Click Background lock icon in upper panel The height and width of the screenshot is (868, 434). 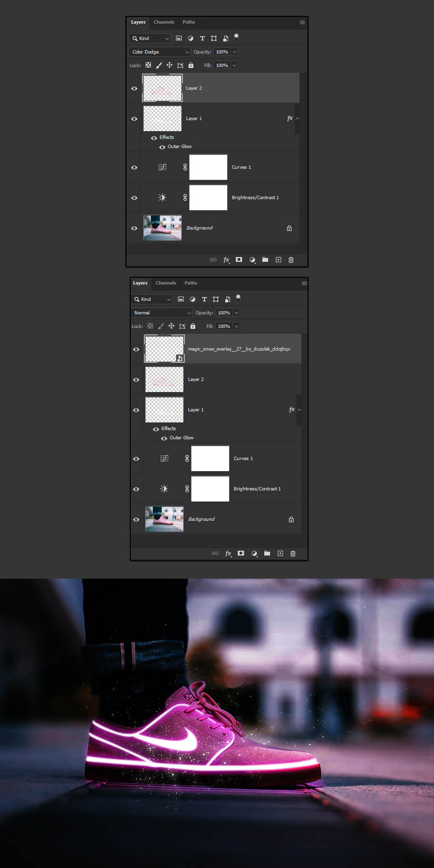(289, 229)
